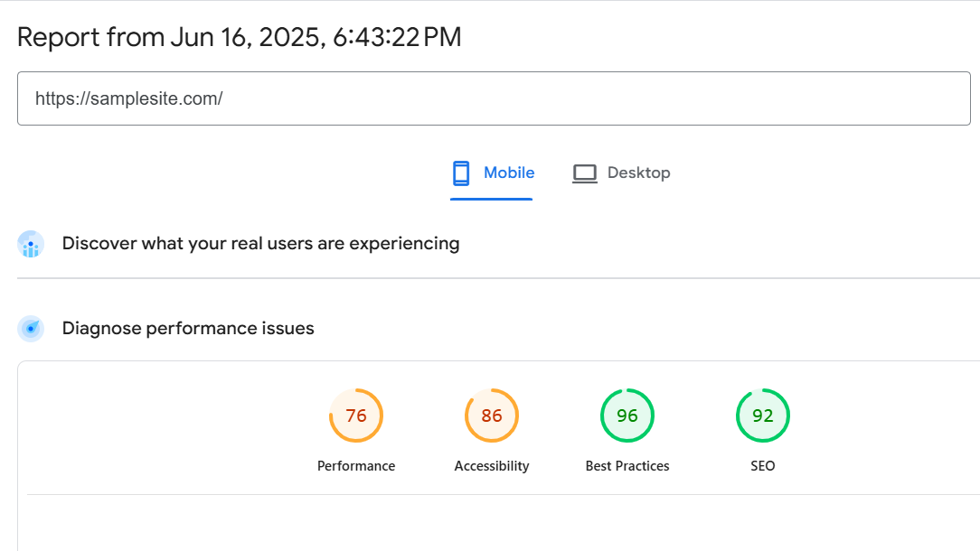Click the Best Practices label
The height and width of the screenshot is (551, 980).
tap(627, 466)
